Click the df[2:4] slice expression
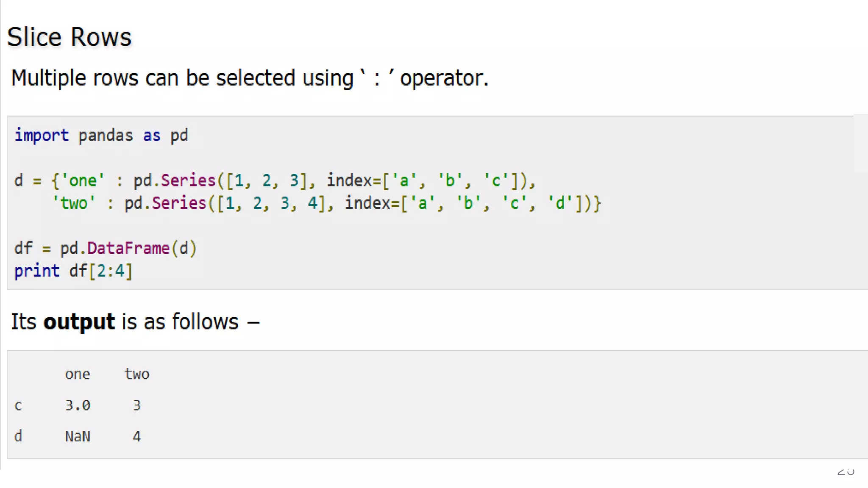 (101, 271)
